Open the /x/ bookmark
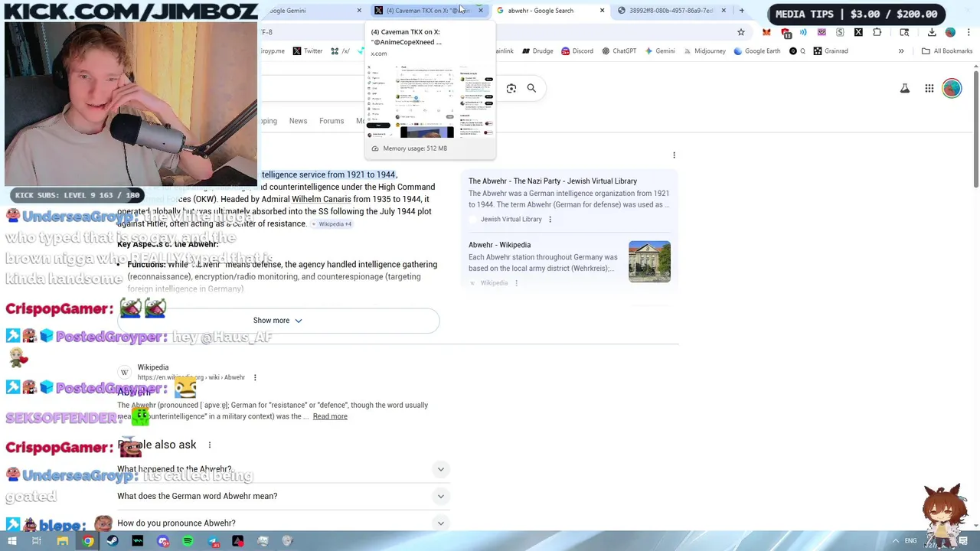 pyautogui.click(x=341, y=51)
